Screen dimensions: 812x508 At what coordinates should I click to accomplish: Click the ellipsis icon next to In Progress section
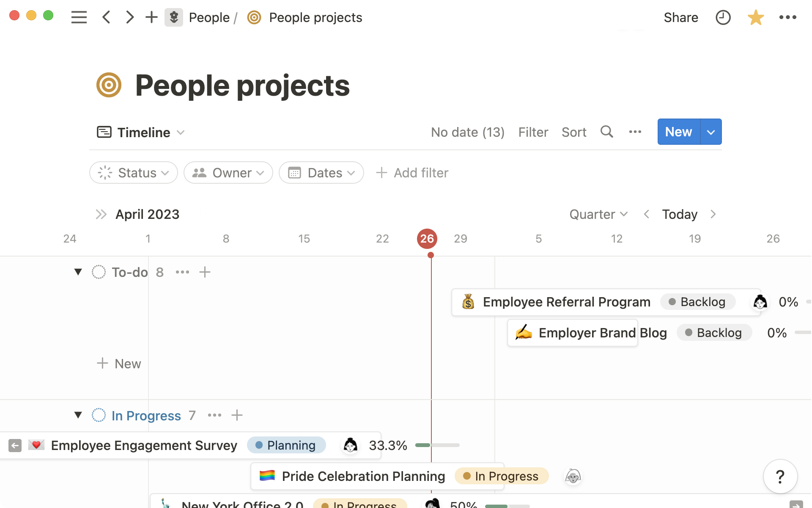214,416
